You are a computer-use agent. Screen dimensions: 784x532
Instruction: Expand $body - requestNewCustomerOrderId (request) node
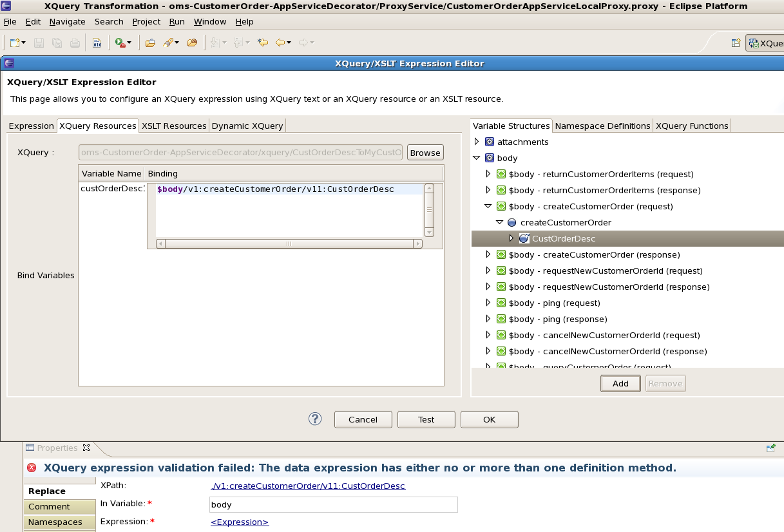click(x=488, y=271)
